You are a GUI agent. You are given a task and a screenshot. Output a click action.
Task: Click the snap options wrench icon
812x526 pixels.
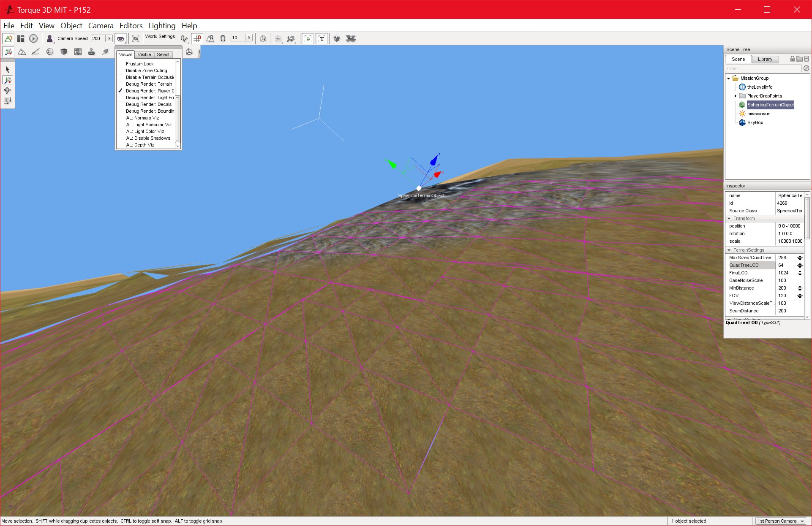pos(184,38)
